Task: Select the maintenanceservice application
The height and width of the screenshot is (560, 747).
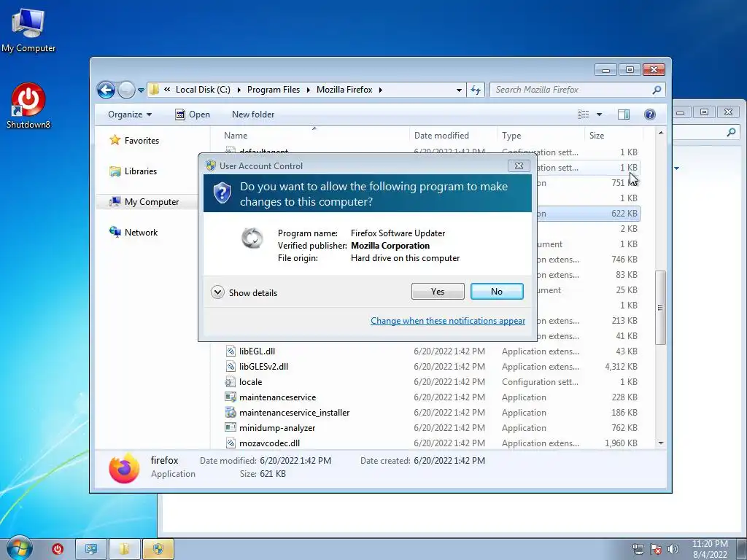Action: point(277,397)
